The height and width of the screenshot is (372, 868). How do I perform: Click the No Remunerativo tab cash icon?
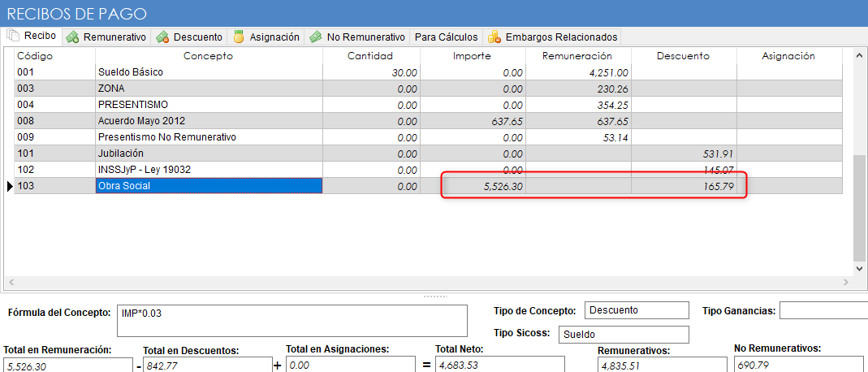point(315,37)
